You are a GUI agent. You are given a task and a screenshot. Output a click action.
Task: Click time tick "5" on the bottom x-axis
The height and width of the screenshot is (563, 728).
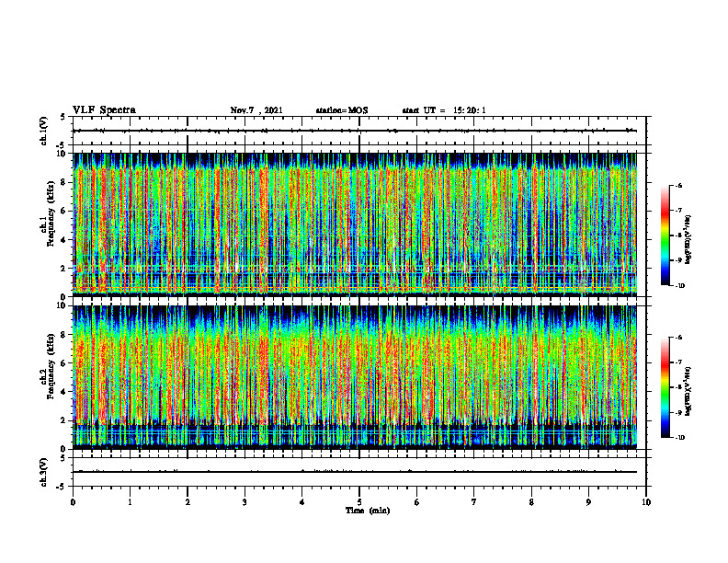point(359,502)
